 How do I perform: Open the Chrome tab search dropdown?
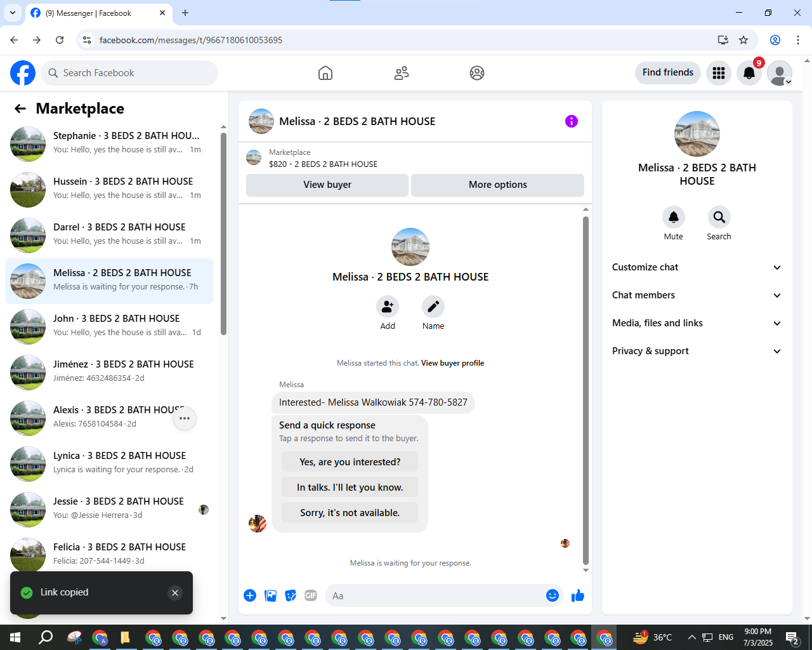click(13, 13)
